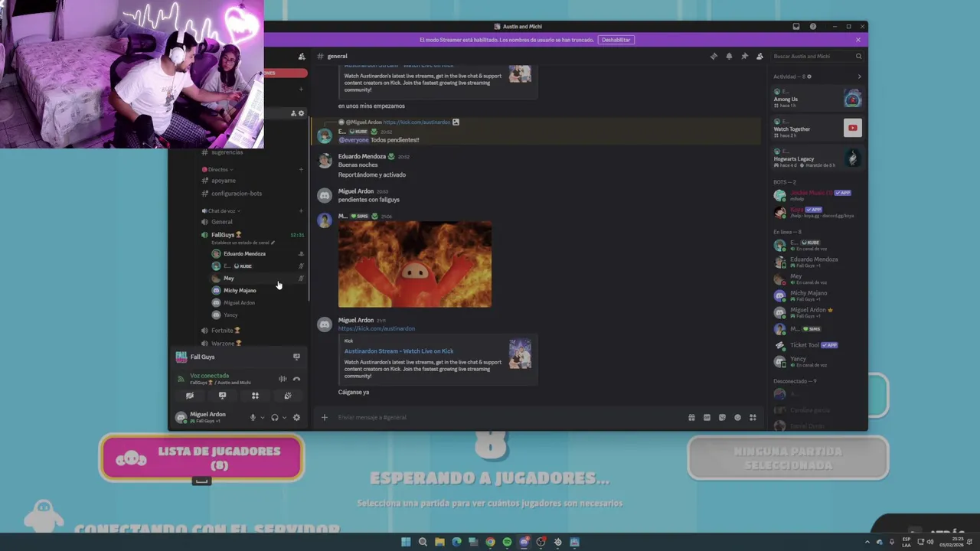Click plus attachment button in message bar
This screenshot has height=551, width=980.
coord(325,417)
